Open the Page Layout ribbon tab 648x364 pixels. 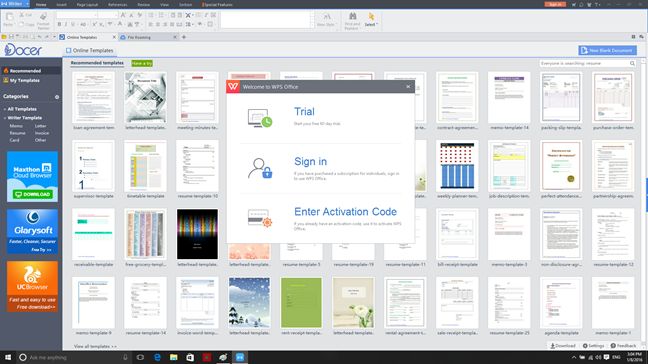coord(87,5)
